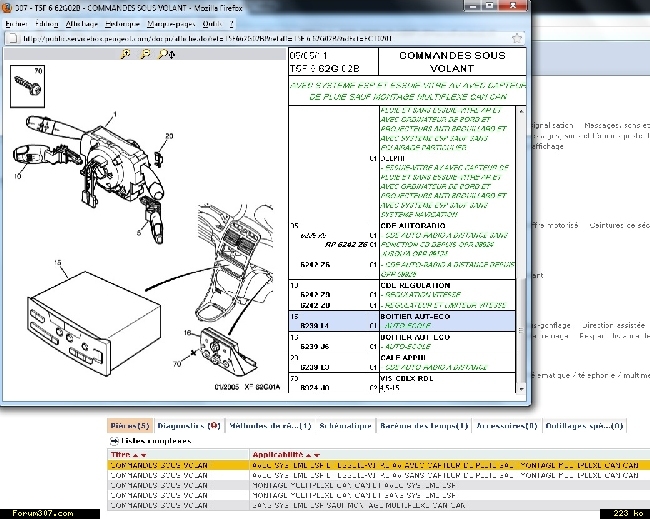The image size is (650, 519).
Task: Click the Titre column header
Action: coord(121,455)
